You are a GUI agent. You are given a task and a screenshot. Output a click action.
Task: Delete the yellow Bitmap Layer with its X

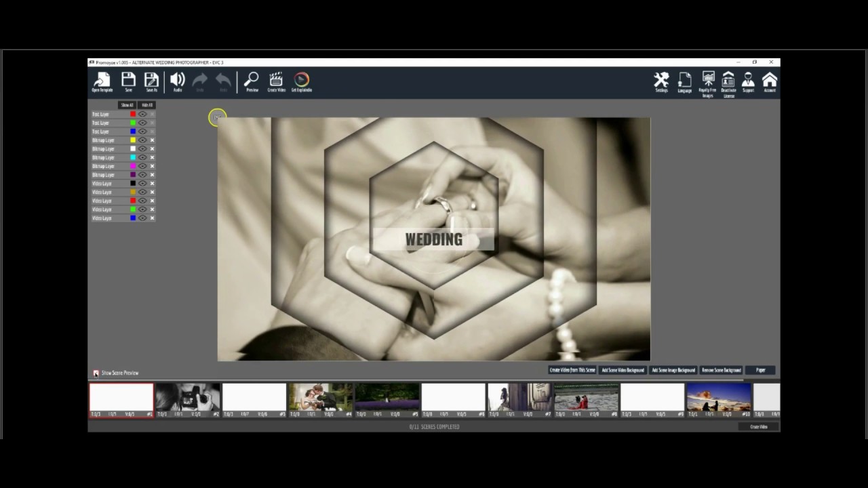152,140
